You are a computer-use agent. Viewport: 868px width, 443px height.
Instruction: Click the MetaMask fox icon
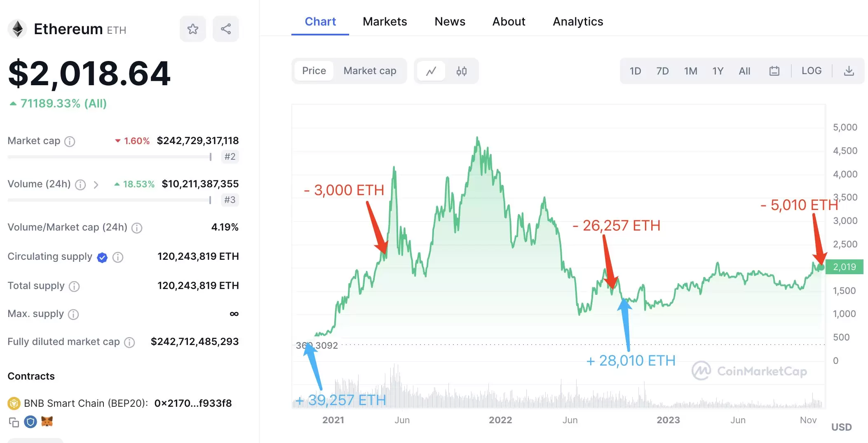point(47,422)
